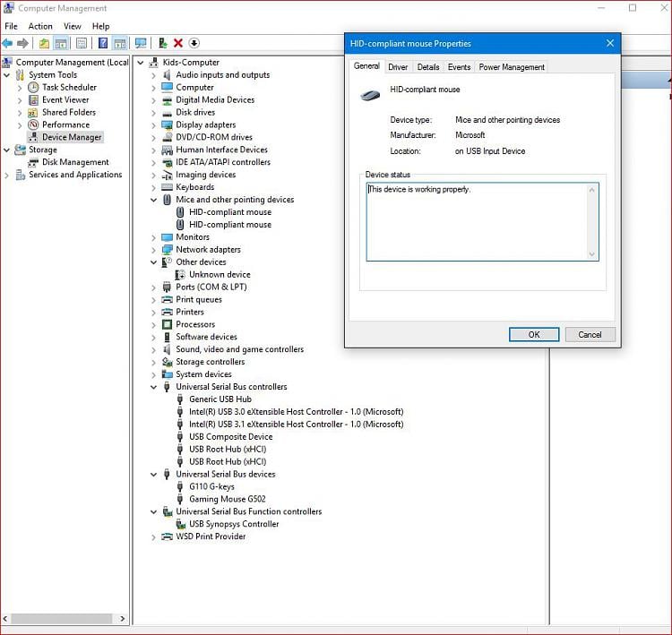Click the red X uninstall device icon
This screenshot has height=635, width=672.
(x=178, y=43)
